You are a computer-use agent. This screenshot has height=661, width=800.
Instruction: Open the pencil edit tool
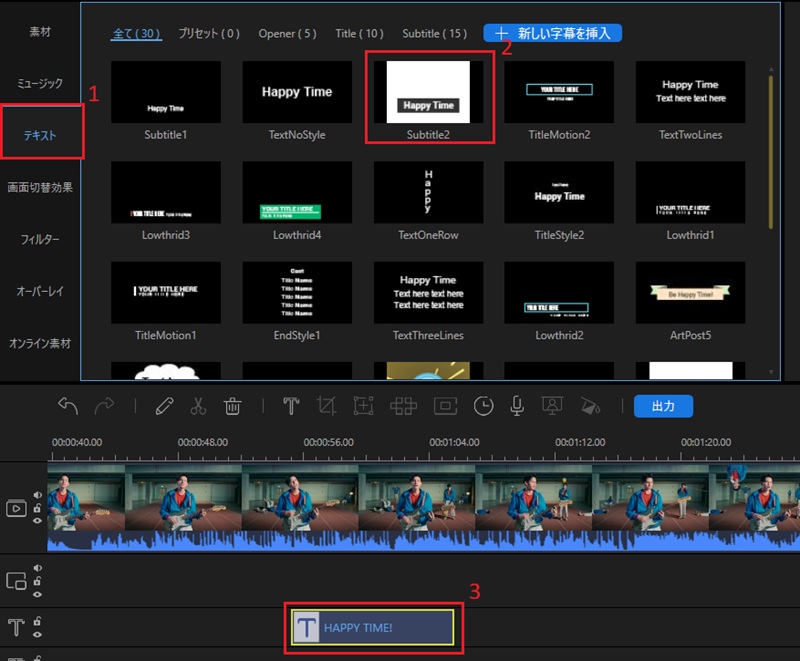(164, 406)
